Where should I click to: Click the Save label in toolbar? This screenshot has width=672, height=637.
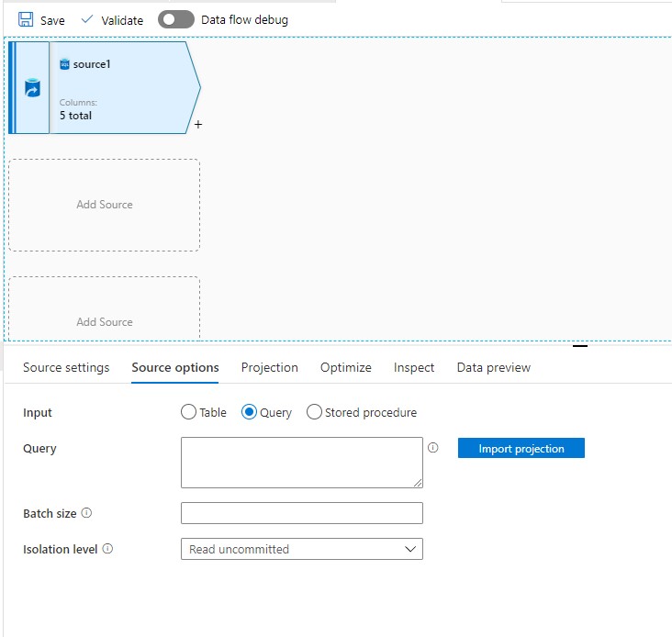(52, 20)
